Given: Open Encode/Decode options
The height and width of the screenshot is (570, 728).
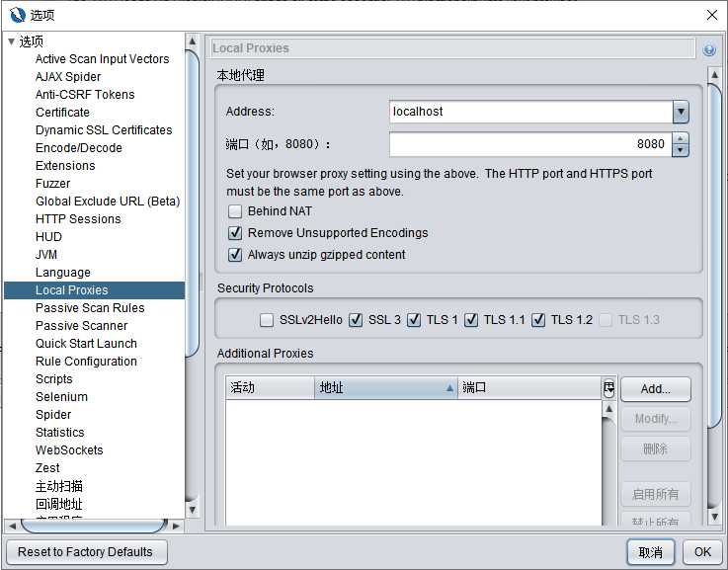Looking at the screenshot, I should tap(79, 148).
